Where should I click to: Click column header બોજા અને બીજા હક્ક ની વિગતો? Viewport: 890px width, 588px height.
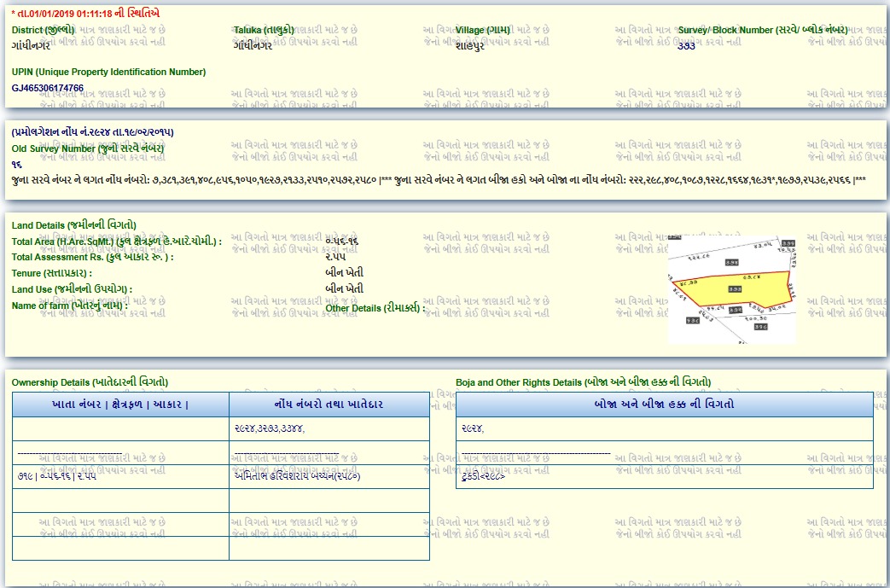665,405
